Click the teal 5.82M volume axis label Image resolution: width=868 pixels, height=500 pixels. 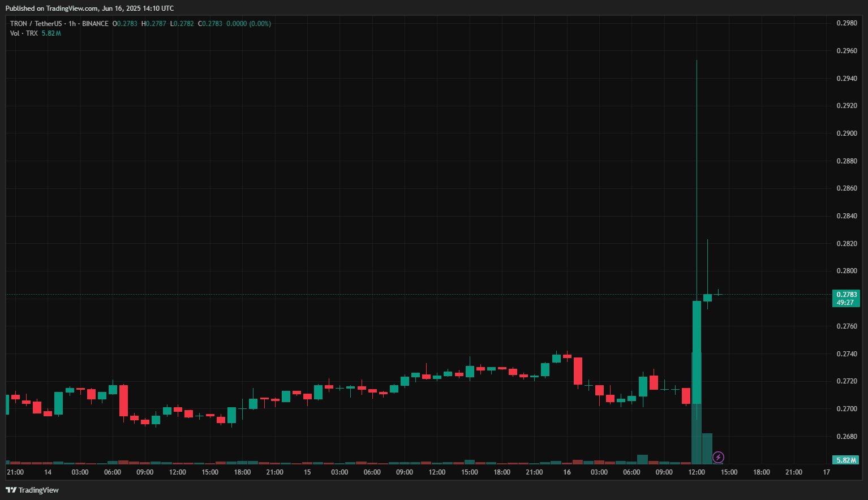[846, 460]
